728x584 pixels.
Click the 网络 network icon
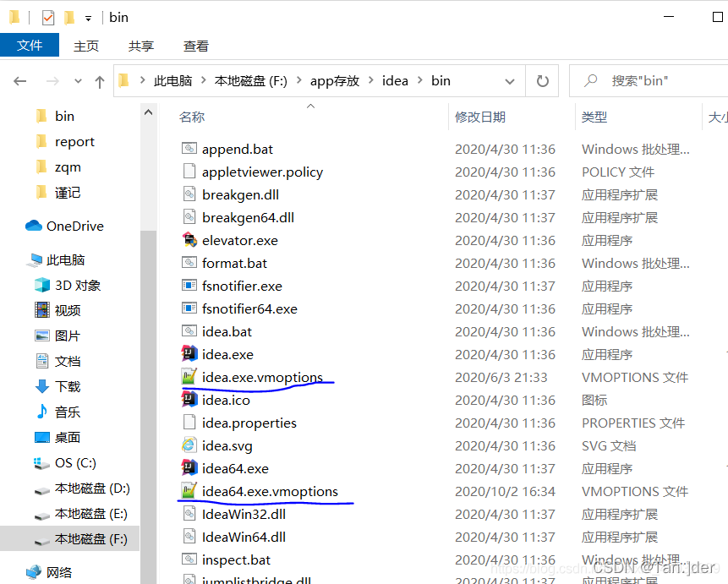(x=34, y=572)
